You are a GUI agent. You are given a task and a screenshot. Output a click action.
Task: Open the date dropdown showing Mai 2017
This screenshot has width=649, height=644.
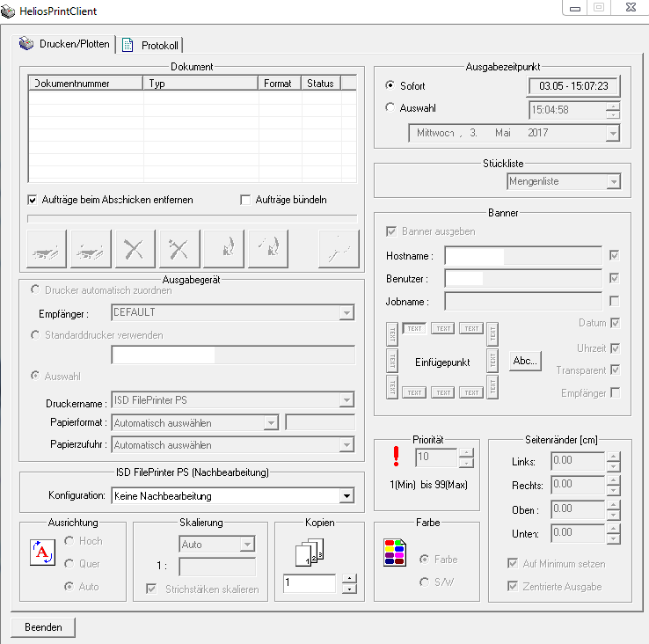coord(612,133)
